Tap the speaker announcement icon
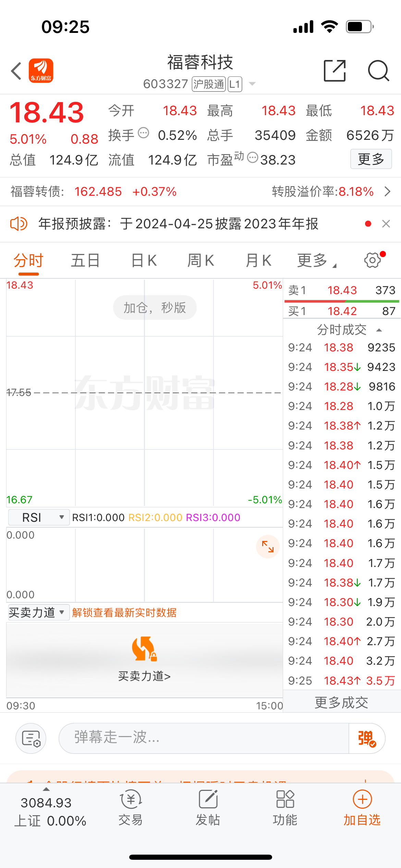This screenshot has width=401, height=868. pyautogui.click(x=19, y=224)
